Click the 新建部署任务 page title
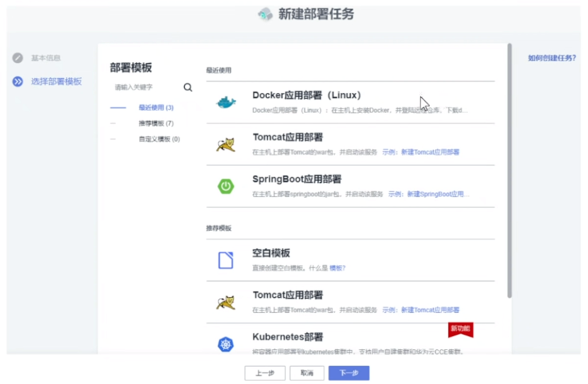Viewport: 588px width, 384px height. [x=316, y=14]
